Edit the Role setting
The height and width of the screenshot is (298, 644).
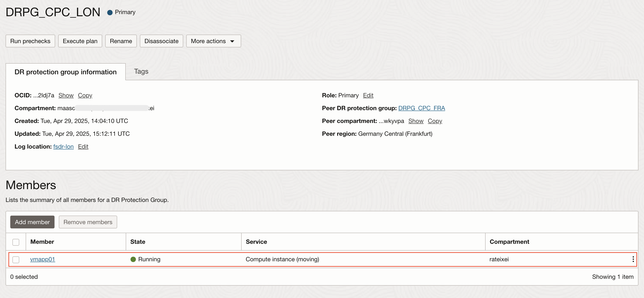368,95
